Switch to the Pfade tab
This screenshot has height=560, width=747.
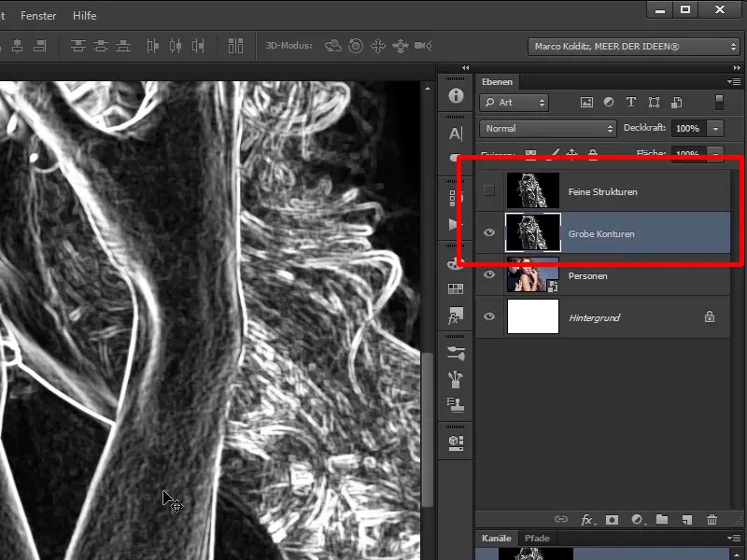(537, 539)
